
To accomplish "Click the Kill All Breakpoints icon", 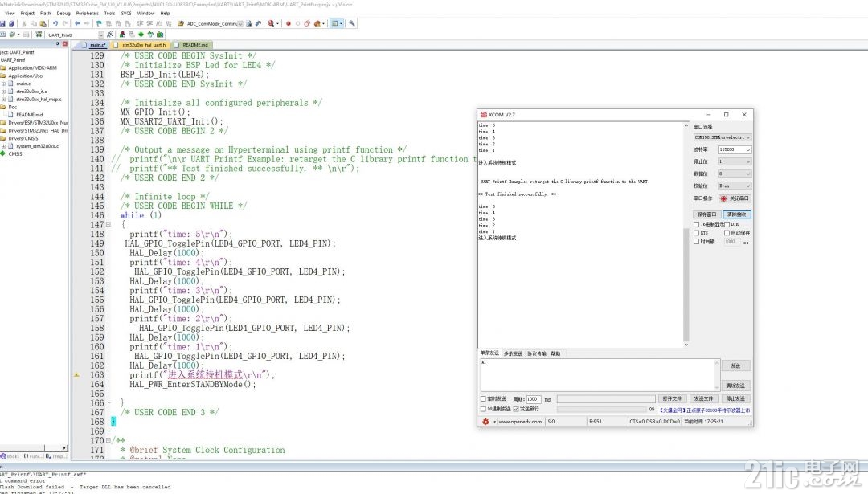I will pyautogui.click(x=317, y=23).
